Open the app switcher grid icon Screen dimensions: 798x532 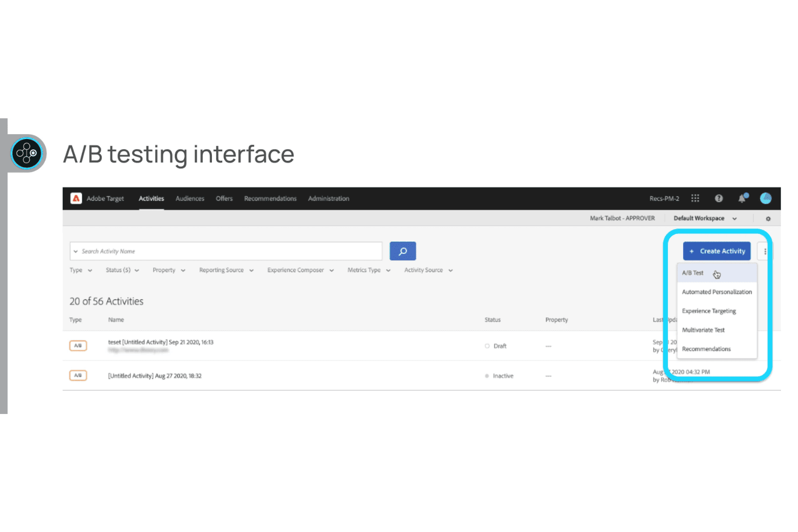(x=695, y=198)
